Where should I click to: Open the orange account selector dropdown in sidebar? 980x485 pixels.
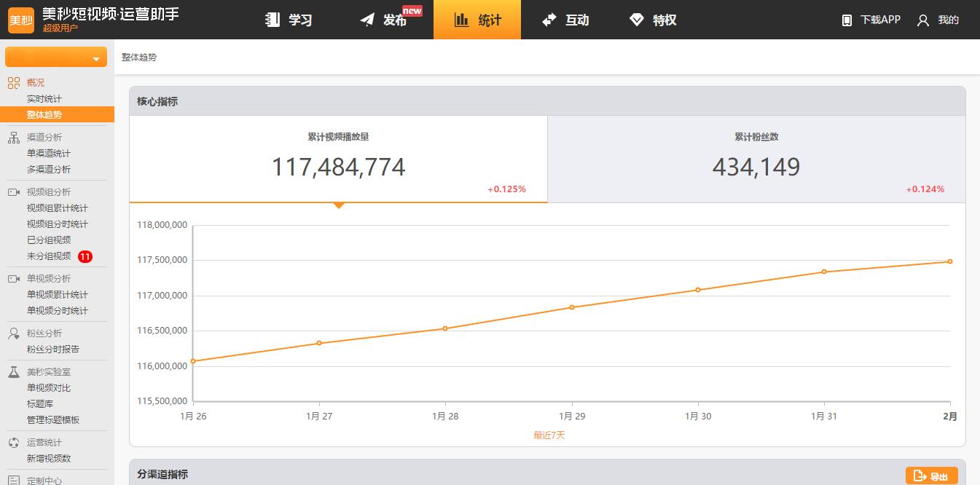click(x=55, y=56)
